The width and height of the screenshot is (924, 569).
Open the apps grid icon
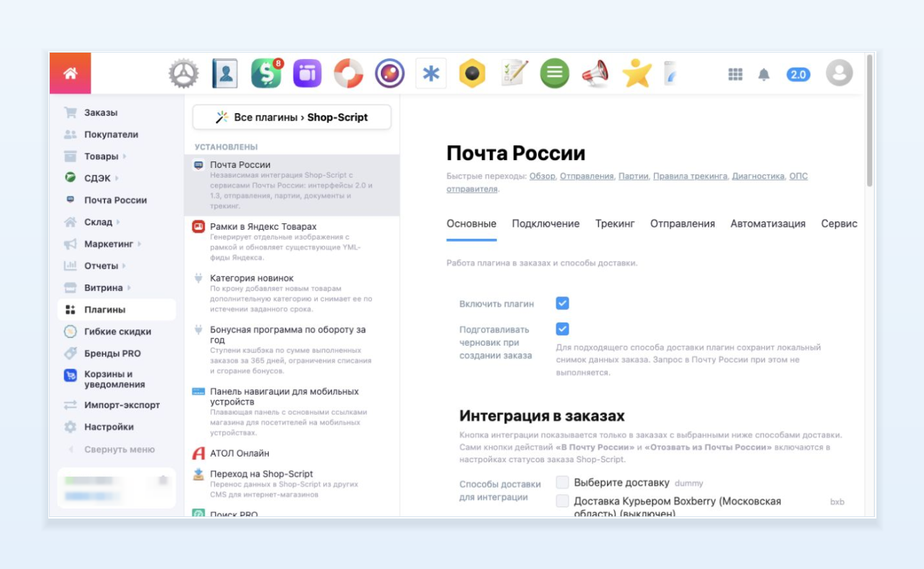pos(736,74)
